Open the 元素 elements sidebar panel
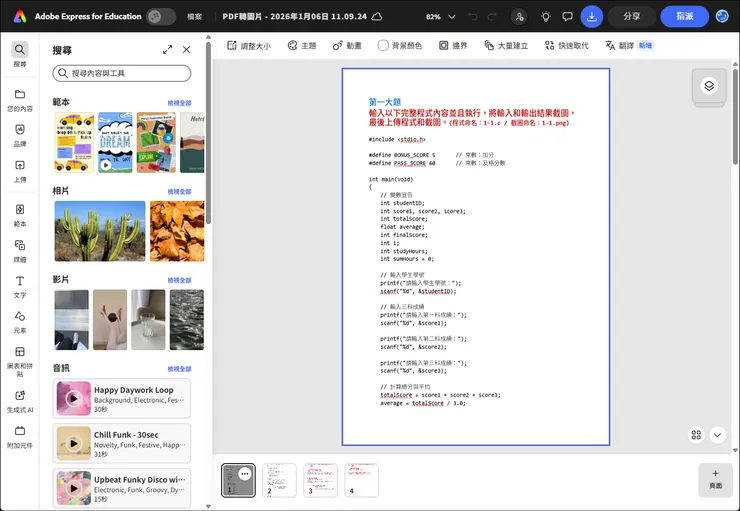The width and height of the screenshot is (740, 511). coord(20,322)
